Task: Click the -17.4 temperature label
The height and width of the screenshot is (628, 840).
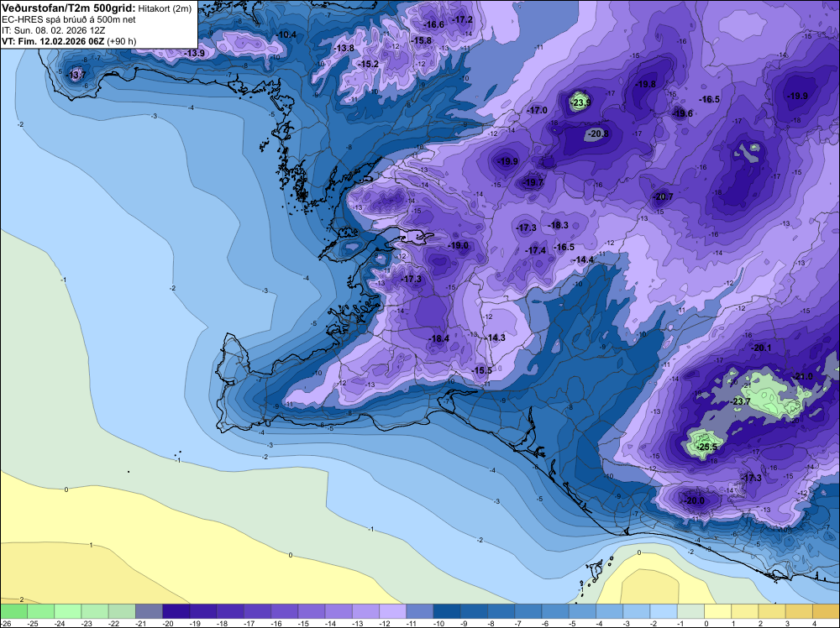Action: (536, 250)
